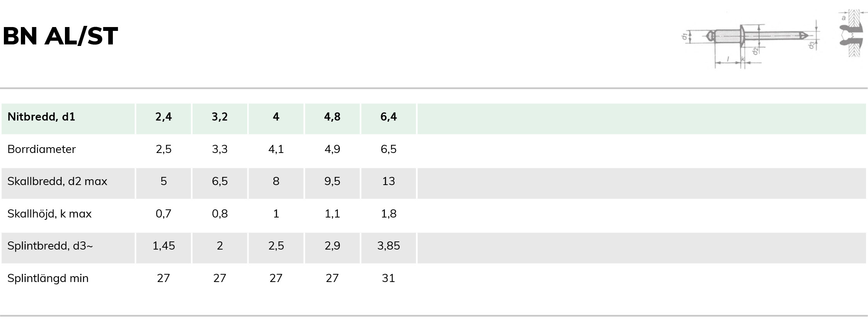
Task: Click the Borrdiameter value 4,1
Action: point(276,149)
